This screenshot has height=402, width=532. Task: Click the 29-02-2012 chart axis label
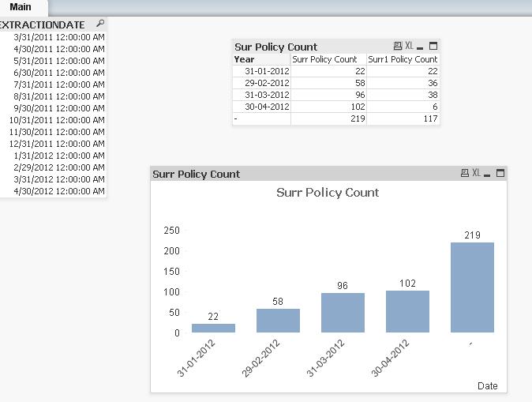point(261,359)
